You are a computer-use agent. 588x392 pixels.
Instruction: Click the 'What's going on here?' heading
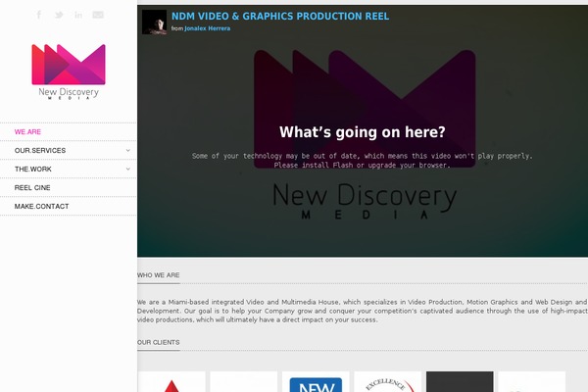click(x=363, y=132)
